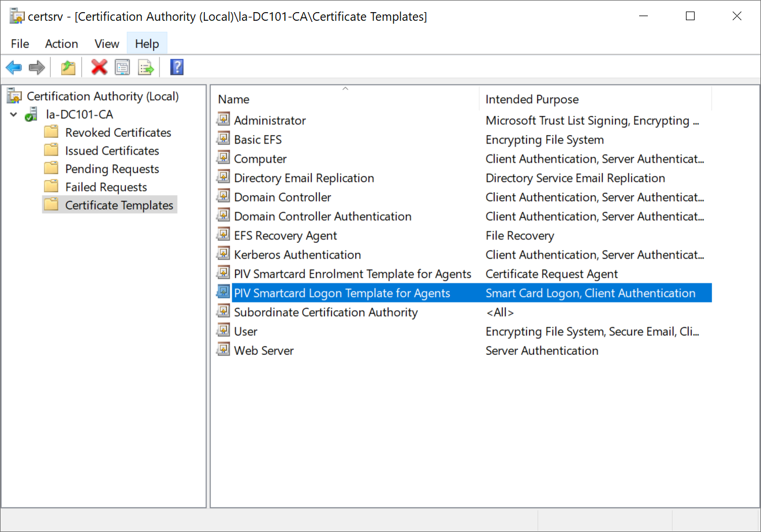This screenshot has height=532, width=761.
Task: Click the Export List toolbar icon
Action: [146, 68]
